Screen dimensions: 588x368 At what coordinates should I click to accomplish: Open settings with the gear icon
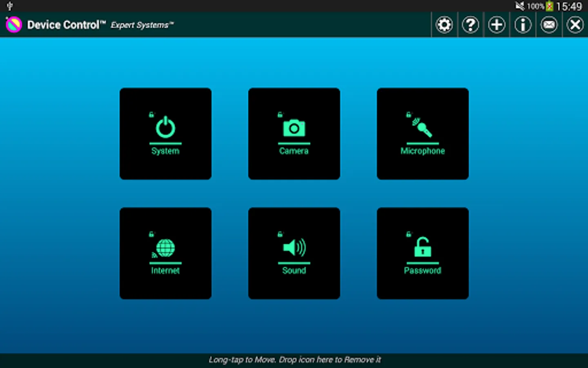(x=444, y=25)
